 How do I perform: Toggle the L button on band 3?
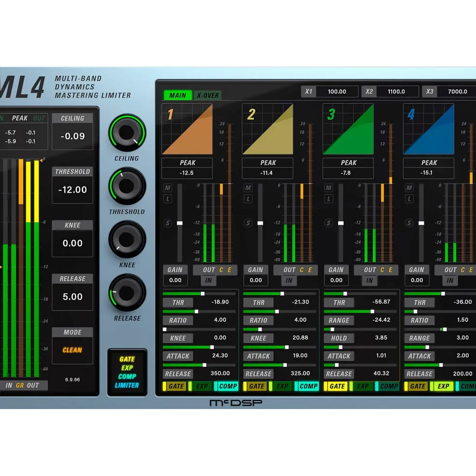pos(328,199)
